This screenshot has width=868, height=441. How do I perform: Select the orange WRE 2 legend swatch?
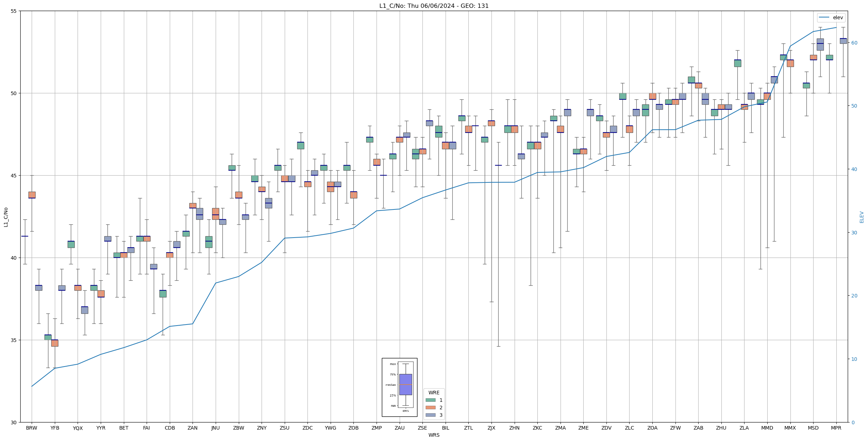[430, 408]
